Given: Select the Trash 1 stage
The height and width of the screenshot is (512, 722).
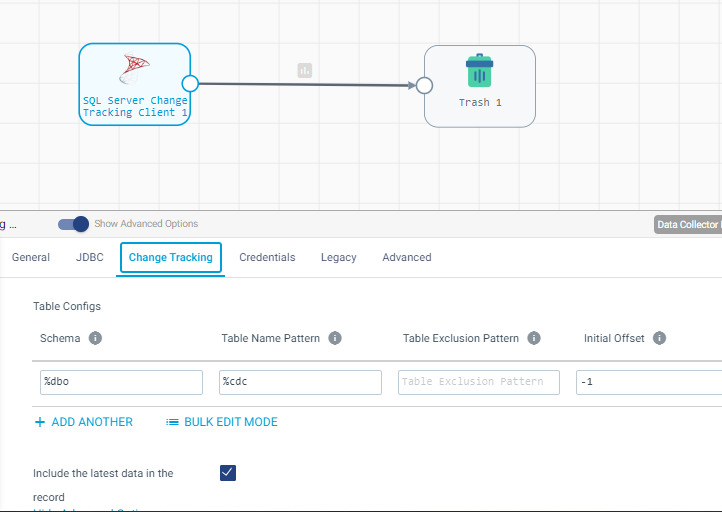Looking at the screenshot, I should click(480, 86).
